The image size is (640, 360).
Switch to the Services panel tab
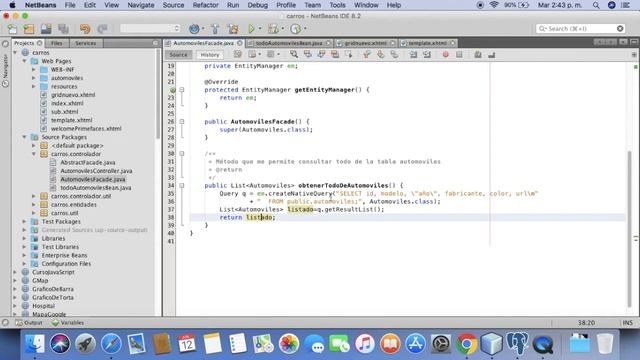tap(86, 43)
